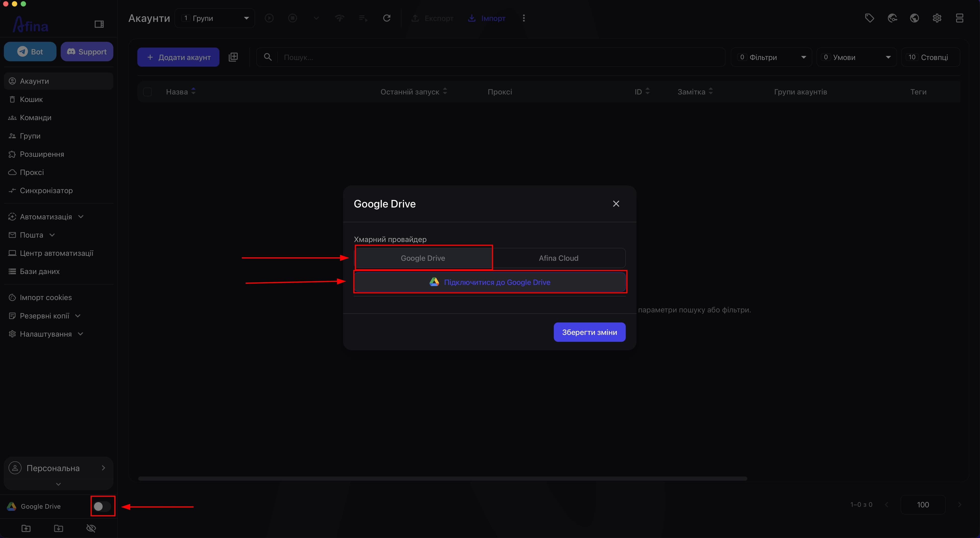The image size is (980, 538).
Task: Open the tags icon at top right
Action: [869, 18]
